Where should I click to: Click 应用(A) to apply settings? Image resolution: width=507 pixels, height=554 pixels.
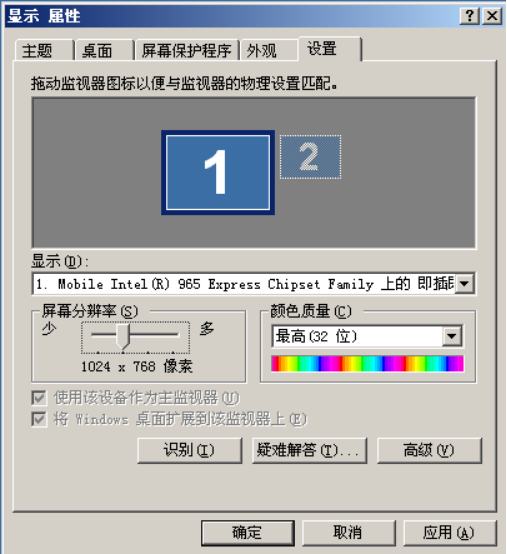coord(449,532)
